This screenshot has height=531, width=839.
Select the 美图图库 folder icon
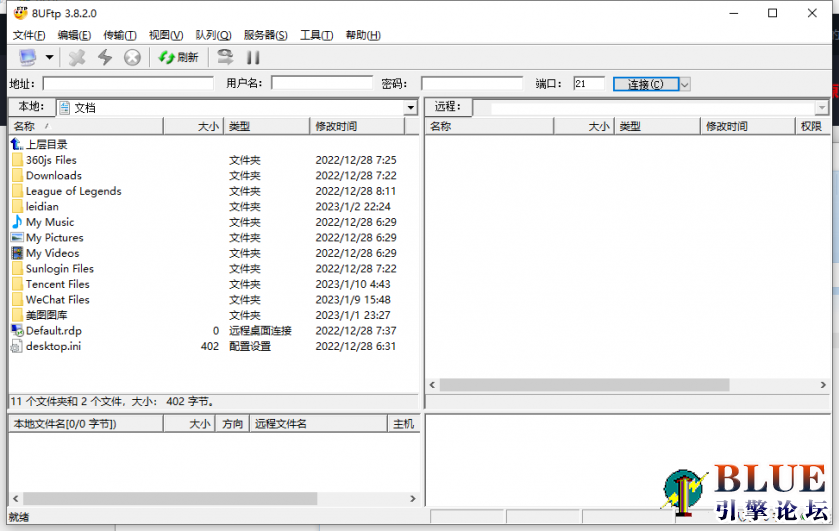coord(17,315)
